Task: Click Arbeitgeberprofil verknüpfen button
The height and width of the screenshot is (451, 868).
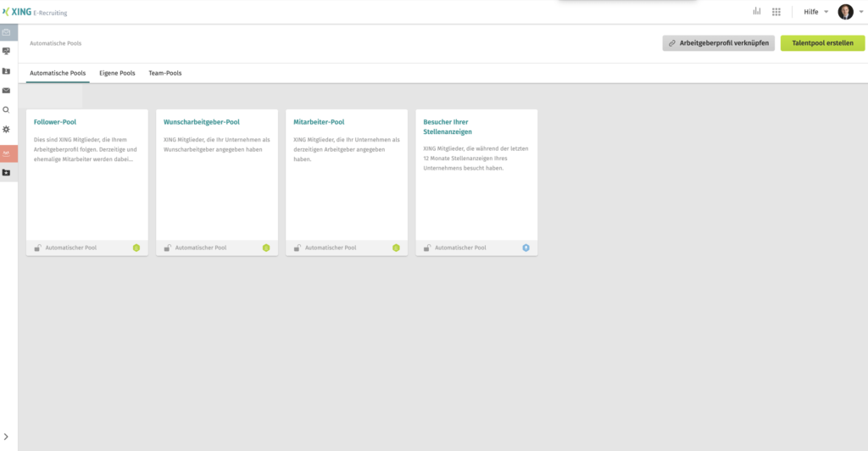Action: [718, 43]
